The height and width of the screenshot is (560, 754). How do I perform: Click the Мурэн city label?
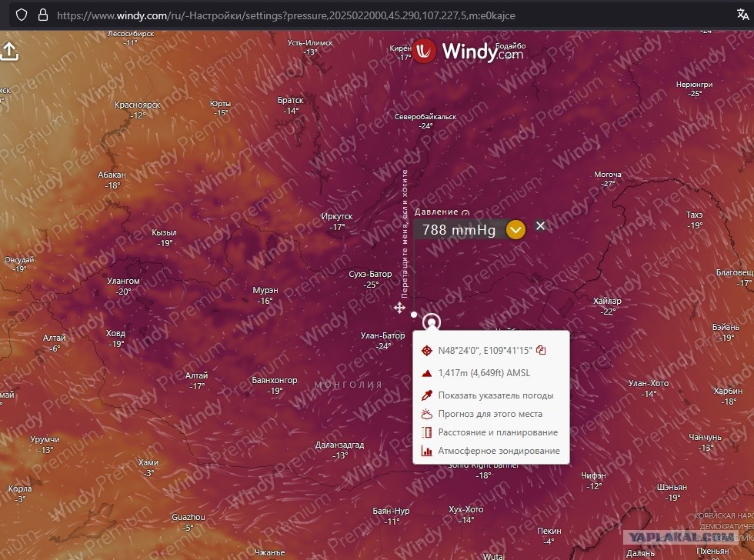(265, 290)
